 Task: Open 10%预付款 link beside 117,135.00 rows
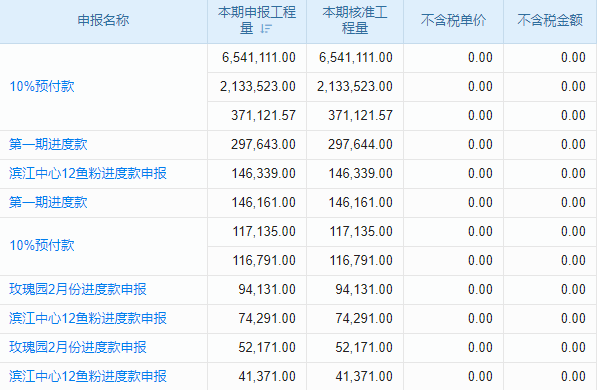[x=42, y=246]
